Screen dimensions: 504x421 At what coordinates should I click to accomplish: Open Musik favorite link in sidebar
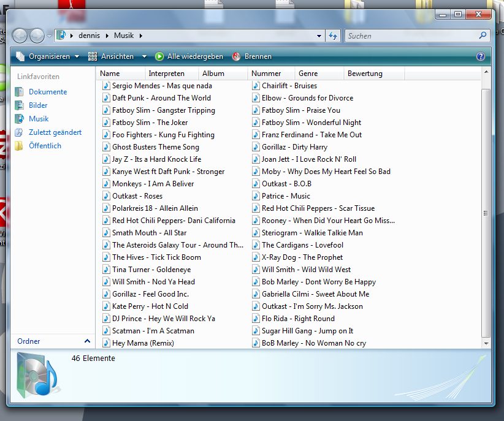39,119
